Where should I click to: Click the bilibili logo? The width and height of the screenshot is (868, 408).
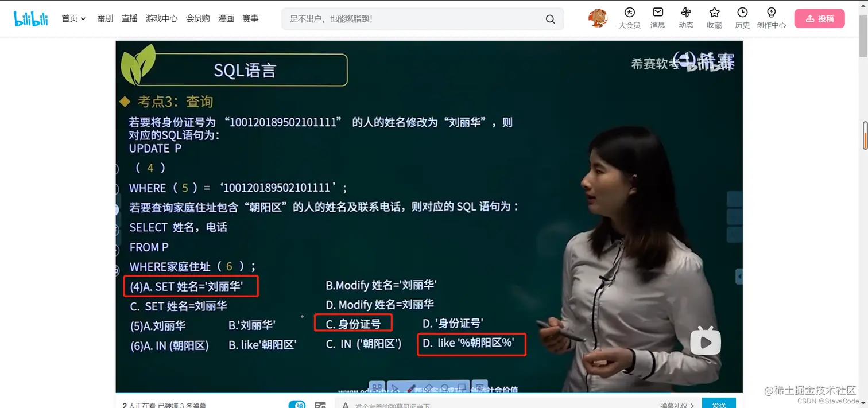[30, 18]
